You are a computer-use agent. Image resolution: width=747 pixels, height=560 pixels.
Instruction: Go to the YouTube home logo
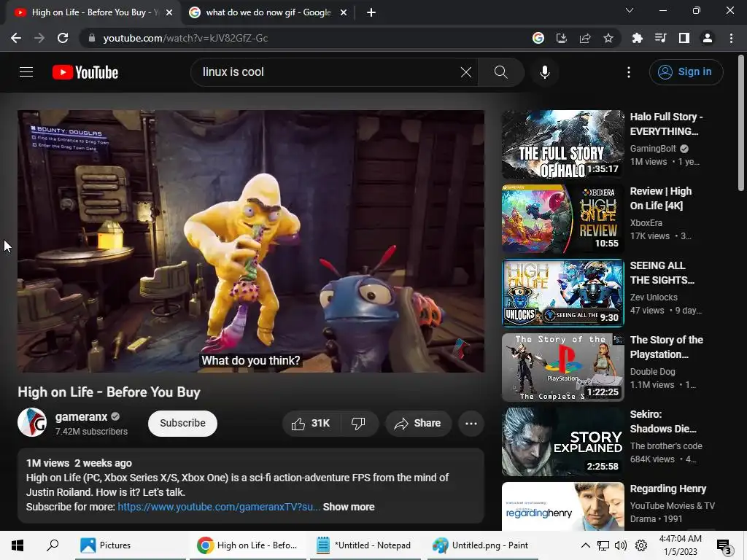point(85,72)
